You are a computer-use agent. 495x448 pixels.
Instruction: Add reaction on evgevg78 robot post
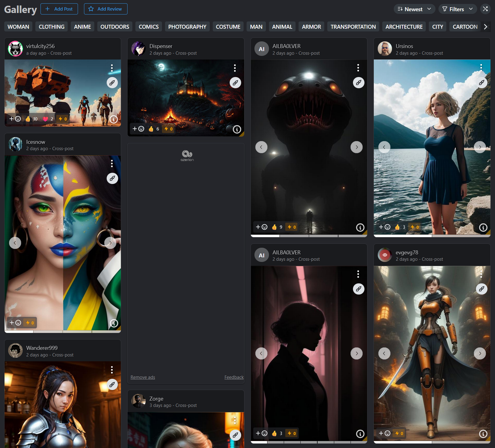[x=384, y=433]
